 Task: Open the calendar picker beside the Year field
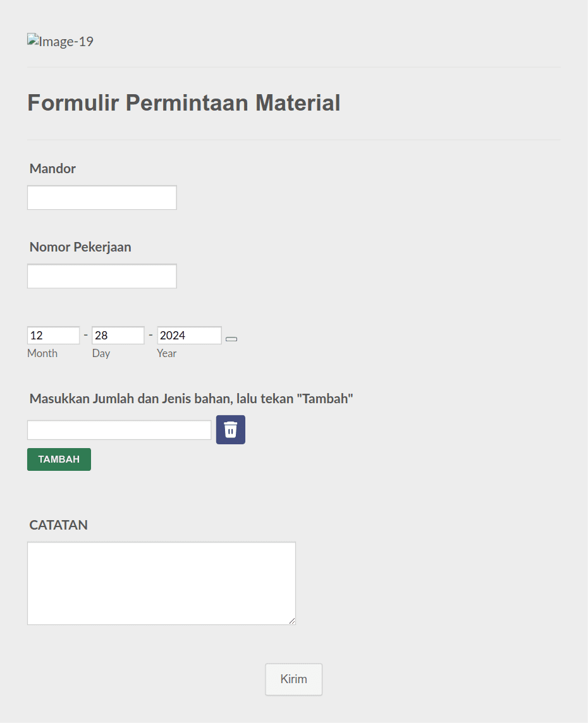[x=231, y=339]
